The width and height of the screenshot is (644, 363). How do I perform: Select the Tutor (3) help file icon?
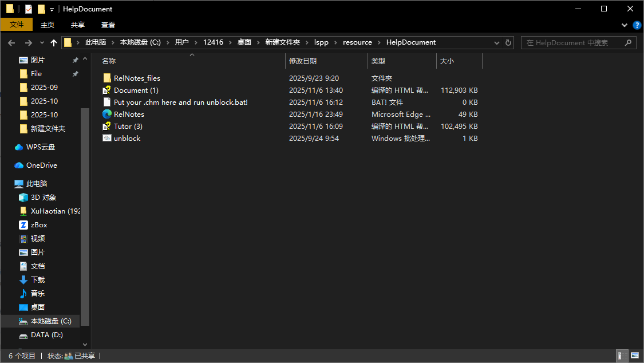107,126
